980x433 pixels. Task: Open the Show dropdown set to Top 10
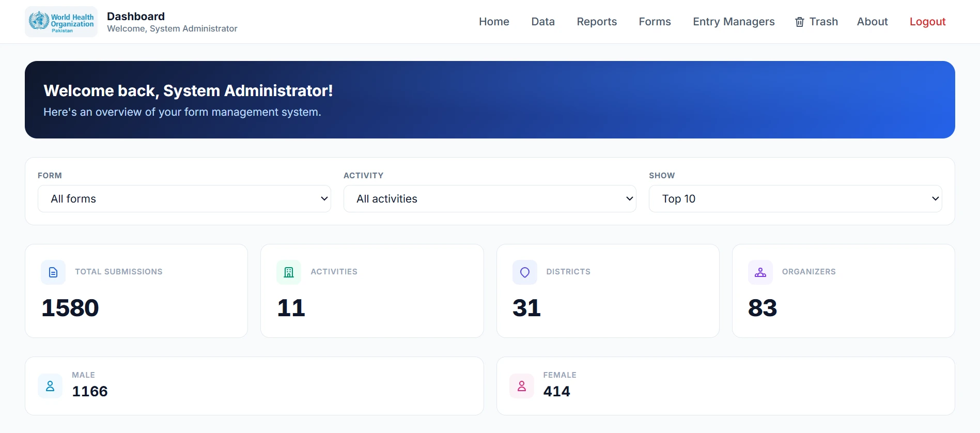pyautogui.click(x=796, y=199)
